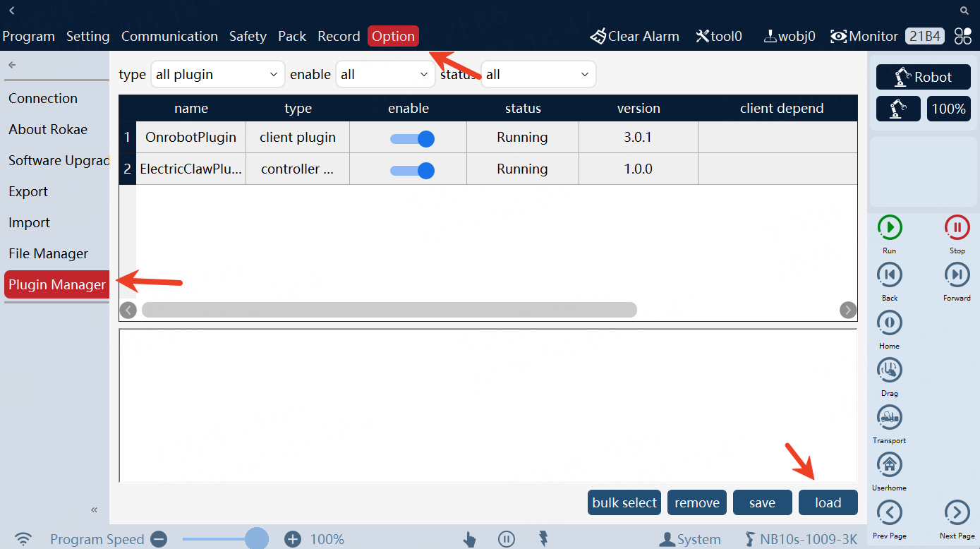Open the Communication menu
The image size is (980, 549).
pos(169,36)
